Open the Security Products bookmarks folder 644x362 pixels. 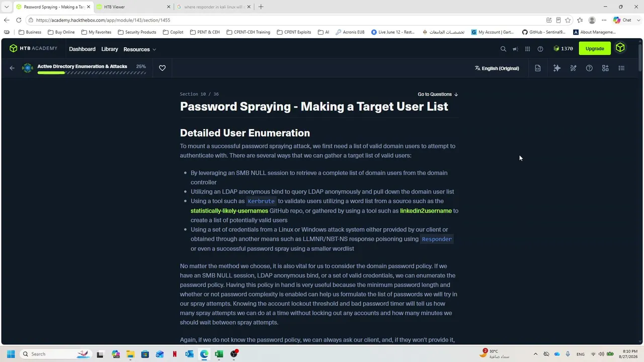coord(137,32)
